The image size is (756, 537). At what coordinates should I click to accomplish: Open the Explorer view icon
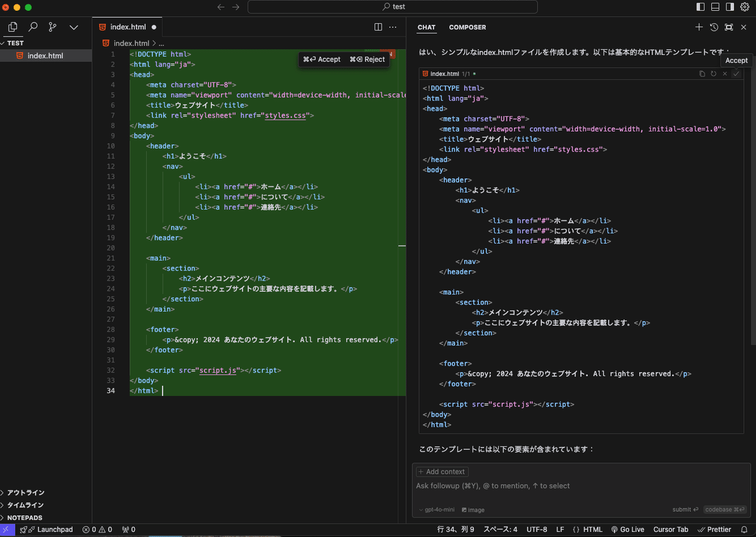point(13,27)
